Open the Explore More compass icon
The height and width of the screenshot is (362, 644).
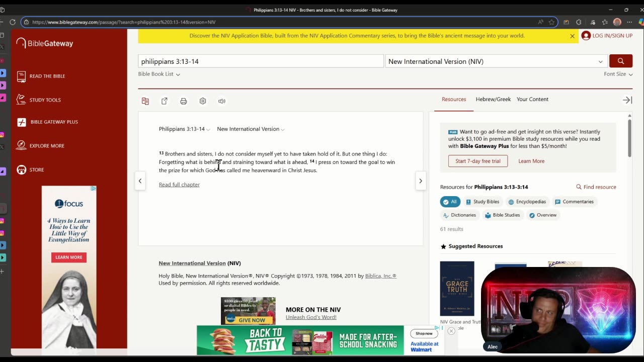click(21, 145)
